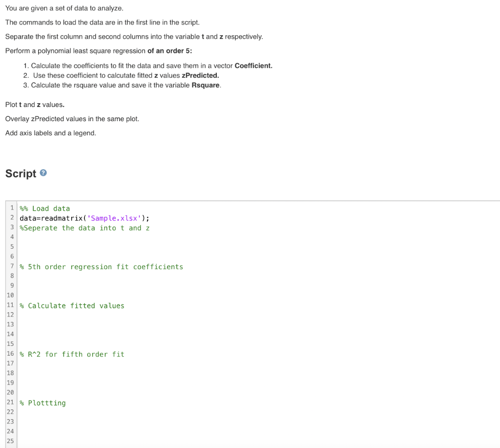Click line number 2 in the gutter
Screen dimensions: 500x448
(12, 217)
